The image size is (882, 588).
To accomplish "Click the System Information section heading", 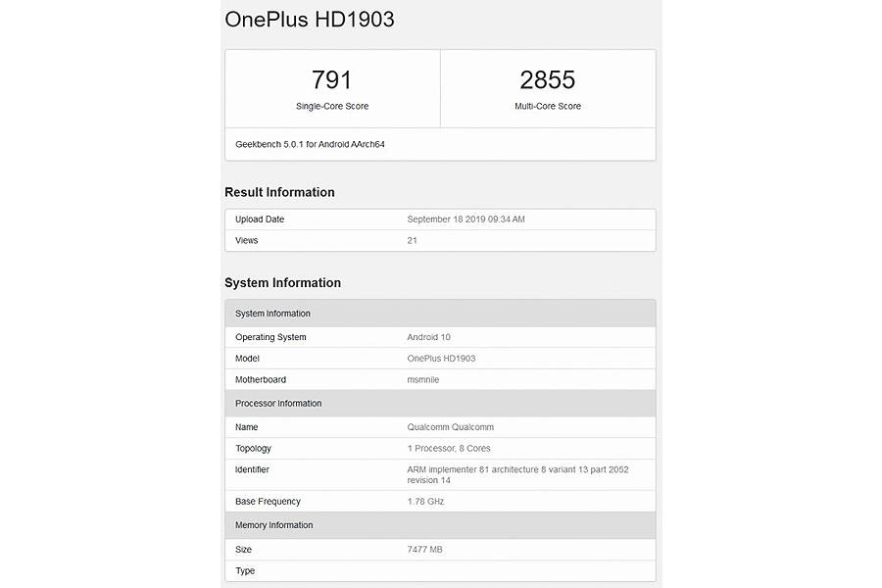I will tap(282, 282).
